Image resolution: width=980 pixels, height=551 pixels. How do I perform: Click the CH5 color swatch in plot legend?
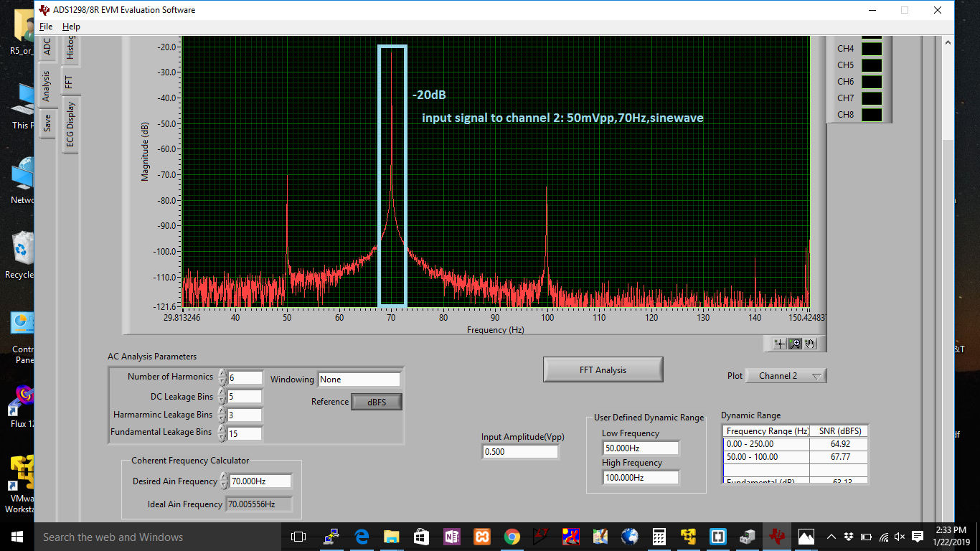coord(871,65)
